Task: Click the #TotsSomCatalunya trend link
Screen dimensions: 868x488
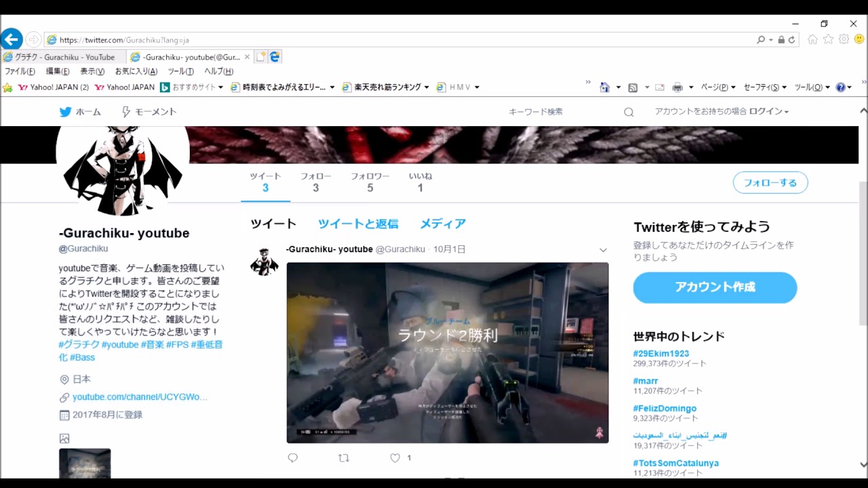Action: click(676, 464)
